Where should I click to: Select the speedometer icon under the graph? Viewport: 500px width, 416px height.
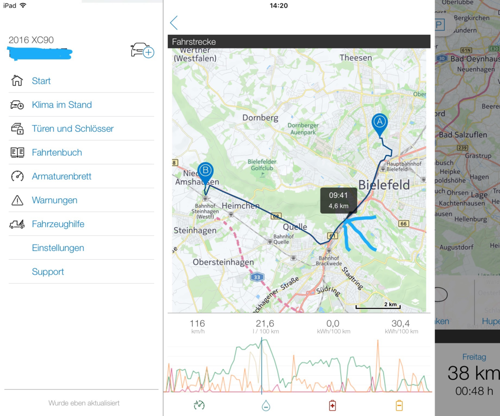coord(199,405)
